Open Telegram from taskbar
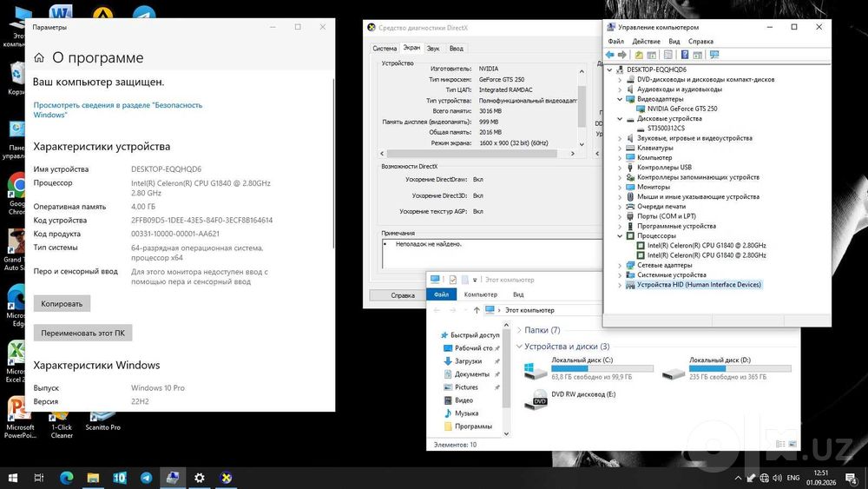This screenshot has height=489, width=868. [146, 478]
